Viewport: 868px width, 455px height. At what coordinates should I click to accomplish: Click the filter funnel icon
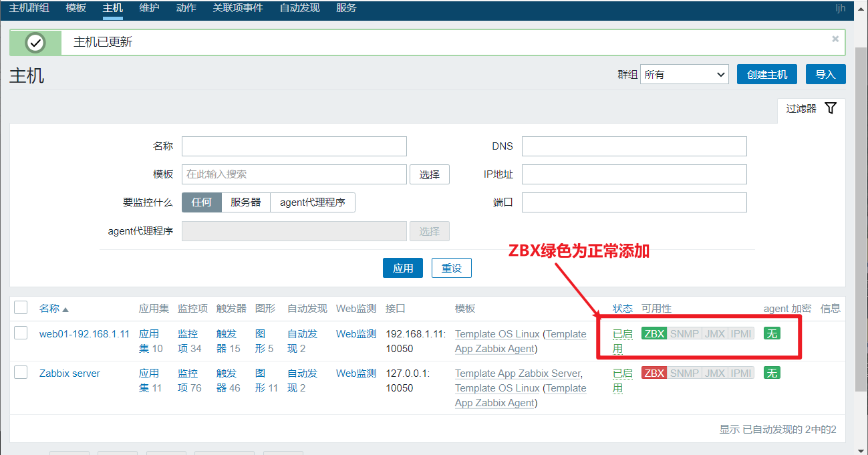831,108
